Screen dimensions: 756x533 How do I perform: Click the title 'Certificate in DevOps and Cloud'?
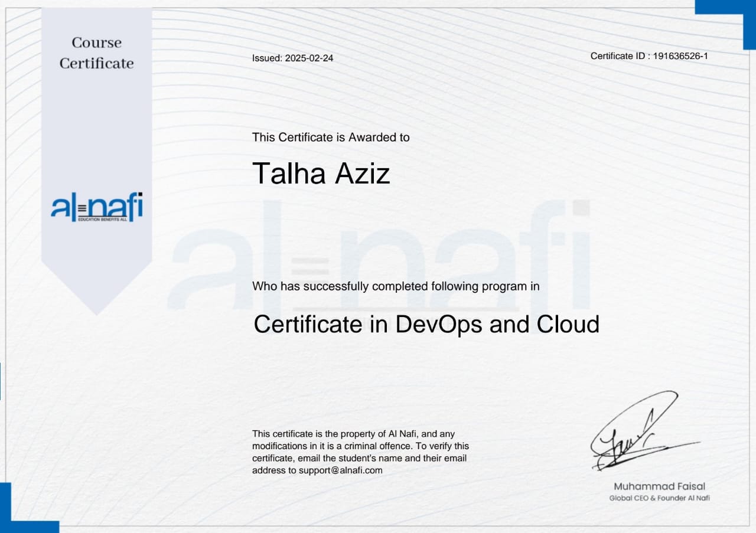pyautogui.click(x=426, y=325)
